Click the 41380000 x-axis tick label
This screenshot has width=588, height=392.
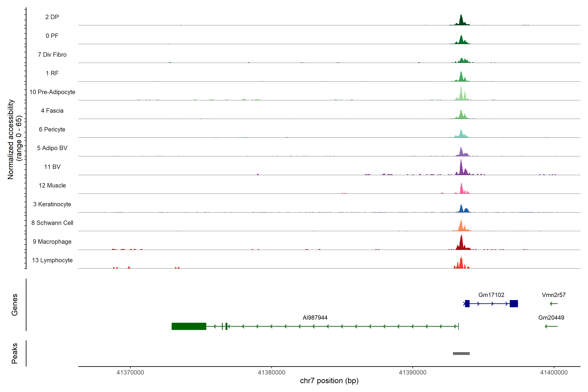[x=271, y=373]
